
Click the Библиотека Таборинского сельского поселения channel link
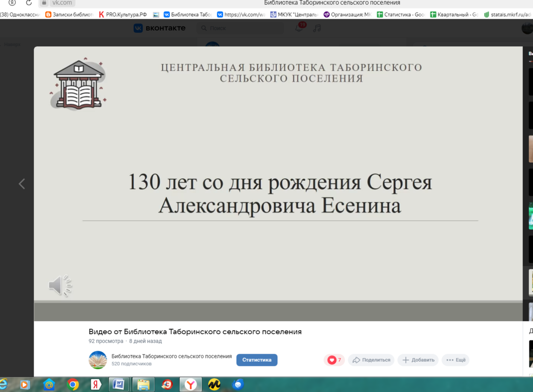click(171, 356)
